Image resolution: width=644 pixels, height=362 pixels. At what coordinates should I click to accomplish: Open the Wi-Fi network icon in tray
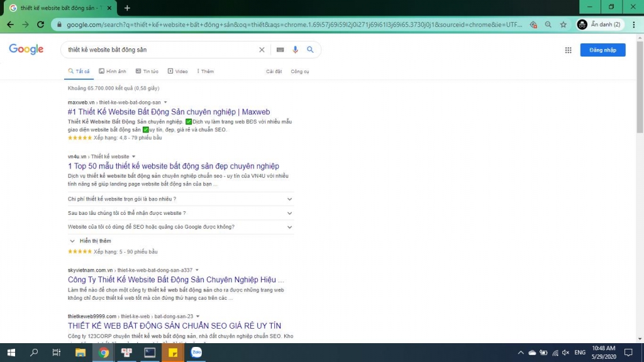pyautogui.click(x=555, y=353)
